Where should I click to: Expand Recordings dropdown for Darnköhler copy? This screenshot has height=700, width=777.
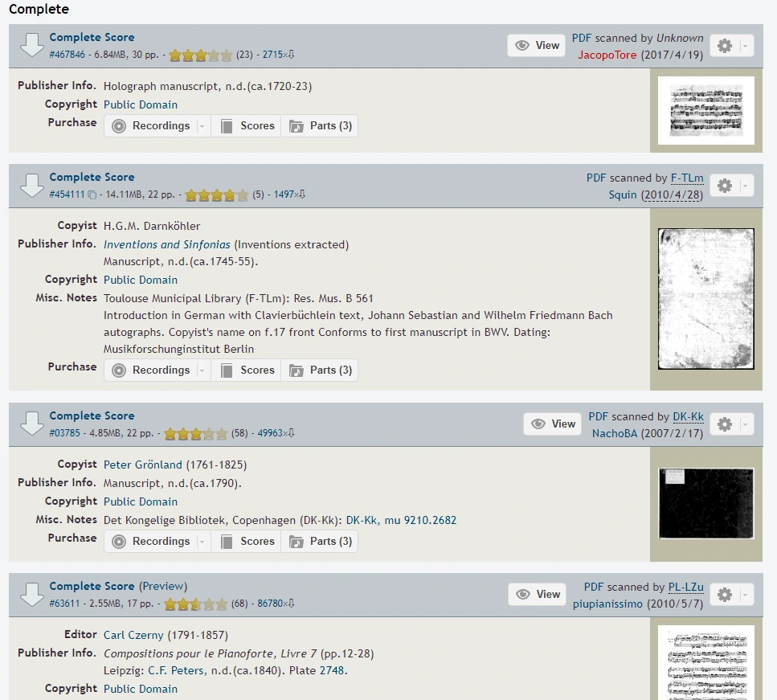[x=202, y=370]
